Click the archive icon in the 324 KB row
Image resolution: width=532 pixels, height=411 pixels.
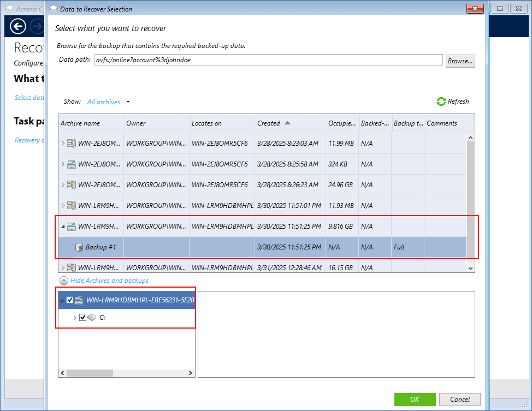point(72,164)
